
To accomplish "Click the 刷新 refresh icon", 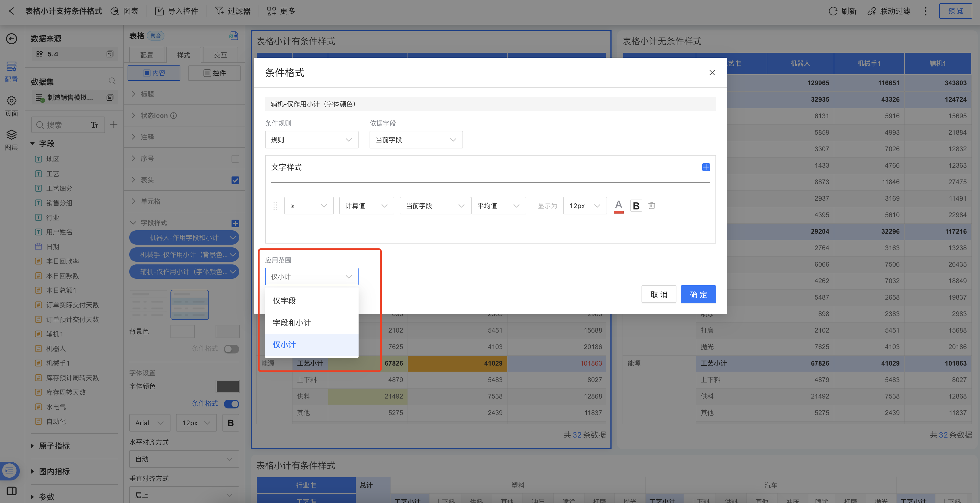I will tap(833, 11).
